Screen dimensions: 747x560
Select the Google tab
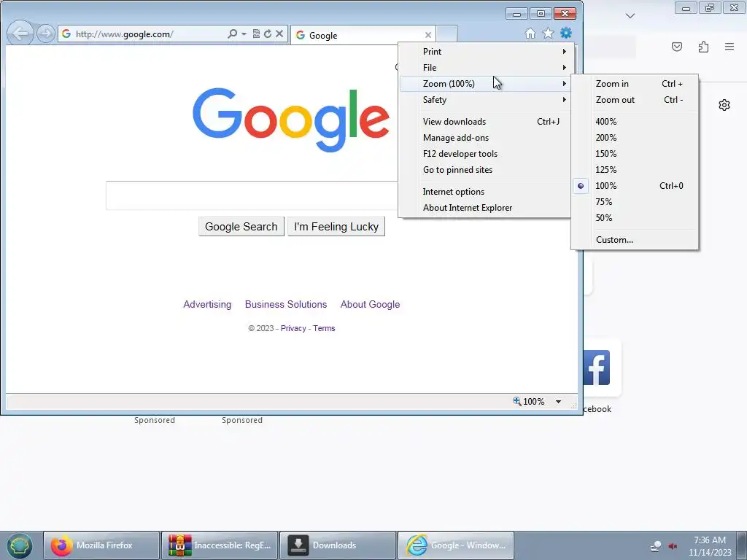coord(362,35)
